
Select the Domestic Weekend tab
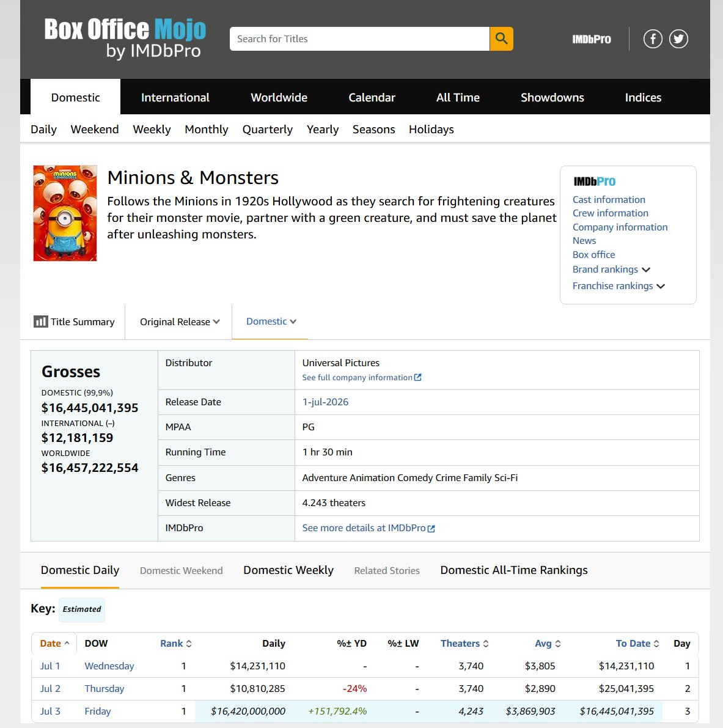point(181,571)
